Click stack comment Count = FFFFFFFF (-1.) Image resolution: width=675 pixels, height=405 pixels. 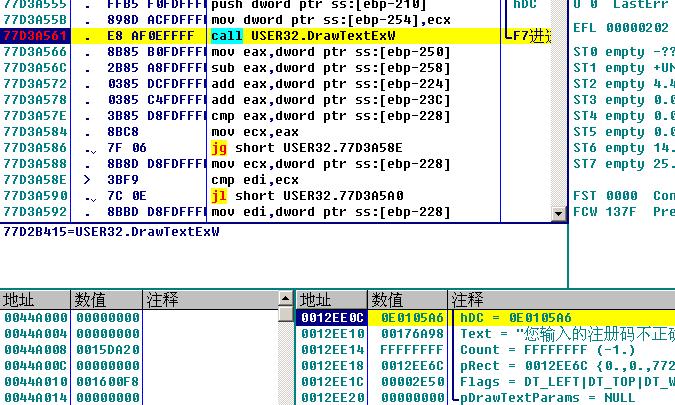(x=548, y=349)
